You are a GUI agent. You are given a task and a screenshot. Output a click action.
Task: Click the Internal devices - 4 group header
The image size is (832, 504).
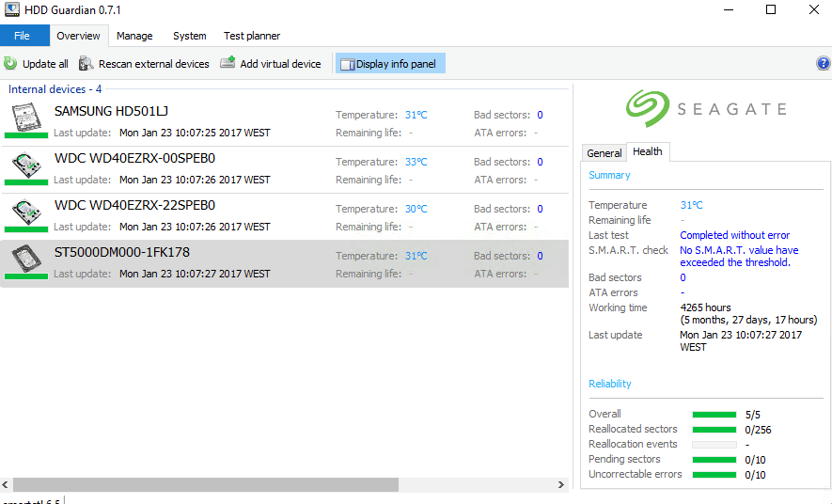coord(55,89)
